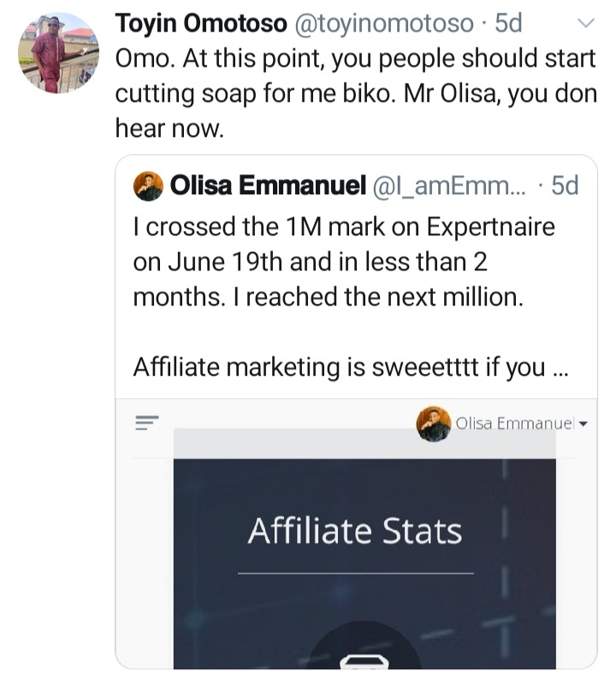This screenshot has width=616, height=683.
Task: Click the quoted tweet's 5d timestamp
Action: pos(565,185)
